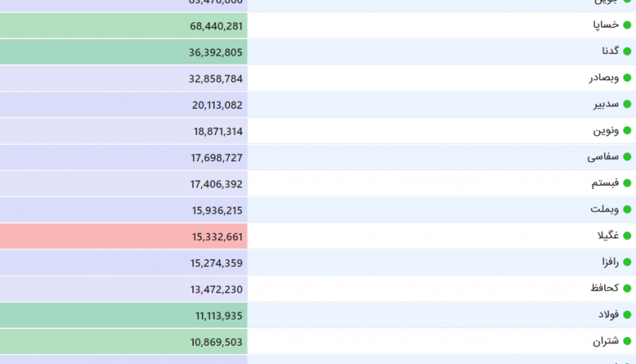Click the green dot beside رافزا
636x364 pixels.
[x=627, y=262]
